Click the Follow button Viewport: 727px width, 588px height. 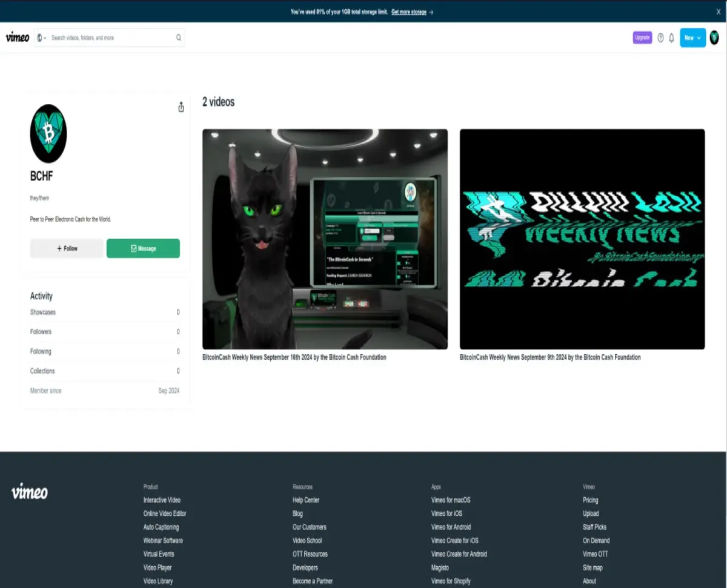[x=67, y=248]
